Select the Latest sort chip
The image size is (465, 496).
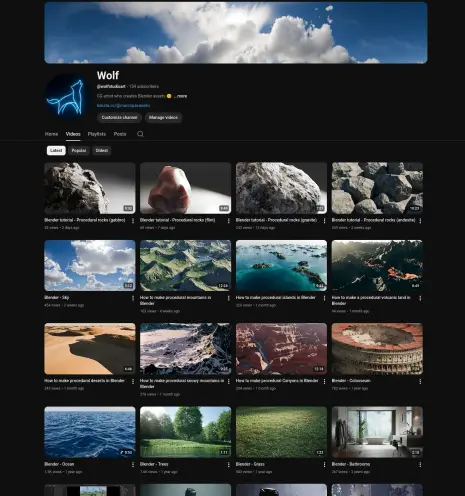coord(56,150)
